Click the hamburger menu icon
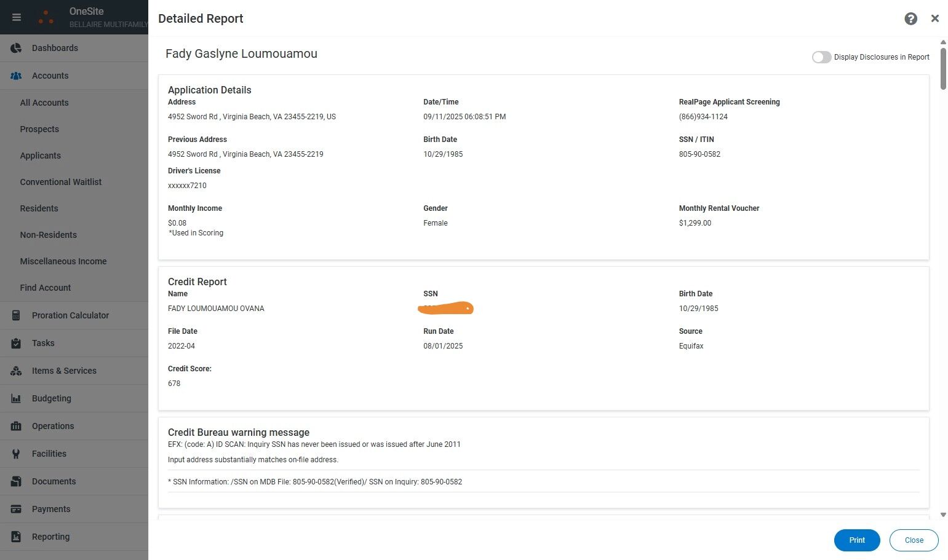Viewport: 948px width, 560px height. [17, 17]
